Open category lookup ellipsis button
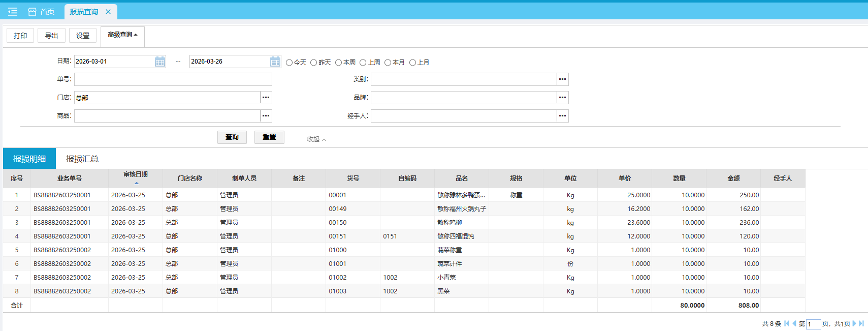The image size is (868, 331). pos(562,79)
